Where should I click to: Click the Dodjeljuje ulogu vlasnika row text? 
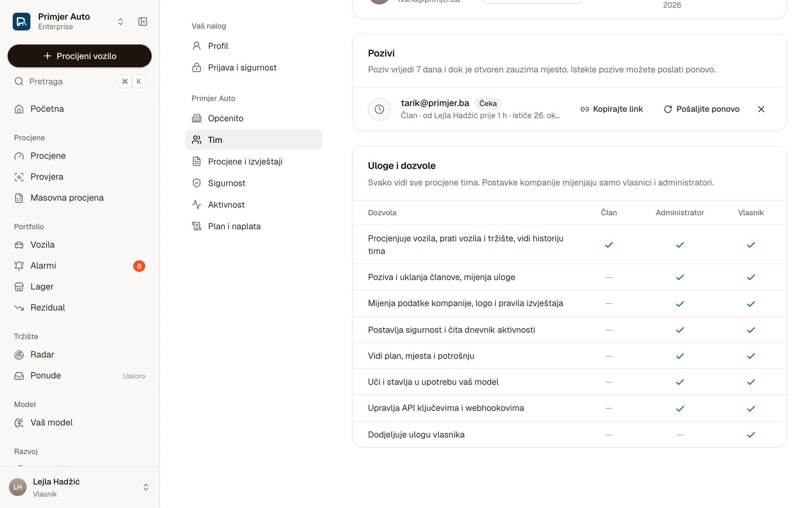point(416,435)
